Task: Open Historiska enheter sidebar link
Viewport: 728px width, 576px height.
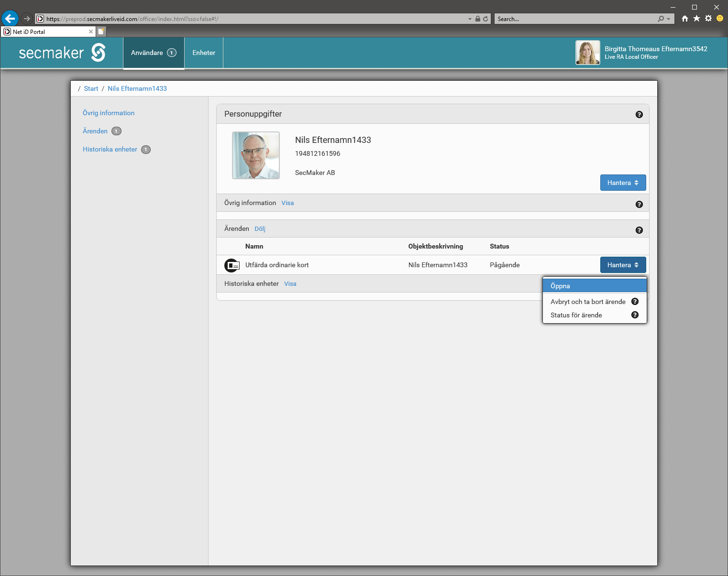Action: point(110,150)
